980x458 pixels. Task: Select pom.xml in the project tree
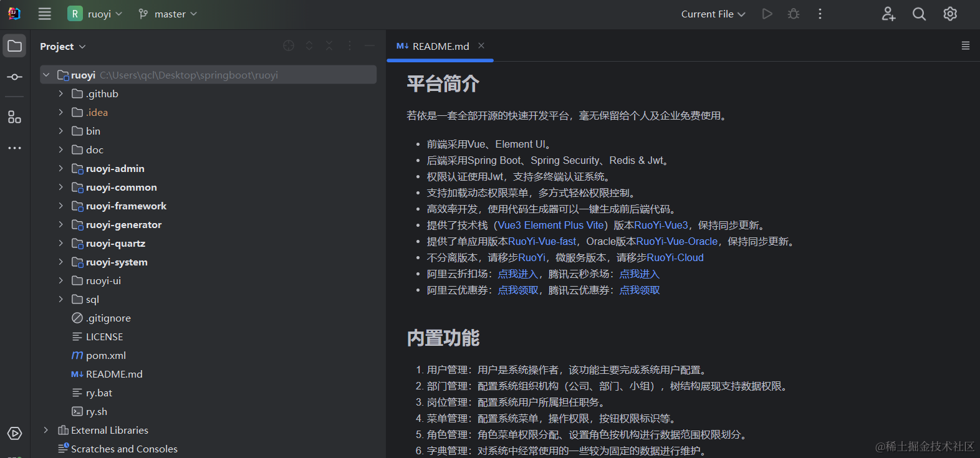pos(105,355)
